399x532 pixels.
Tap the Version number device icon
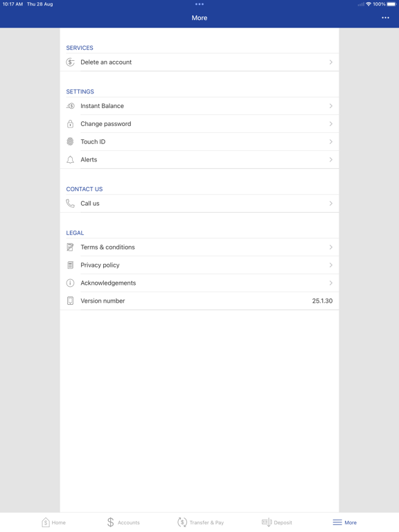70,301
